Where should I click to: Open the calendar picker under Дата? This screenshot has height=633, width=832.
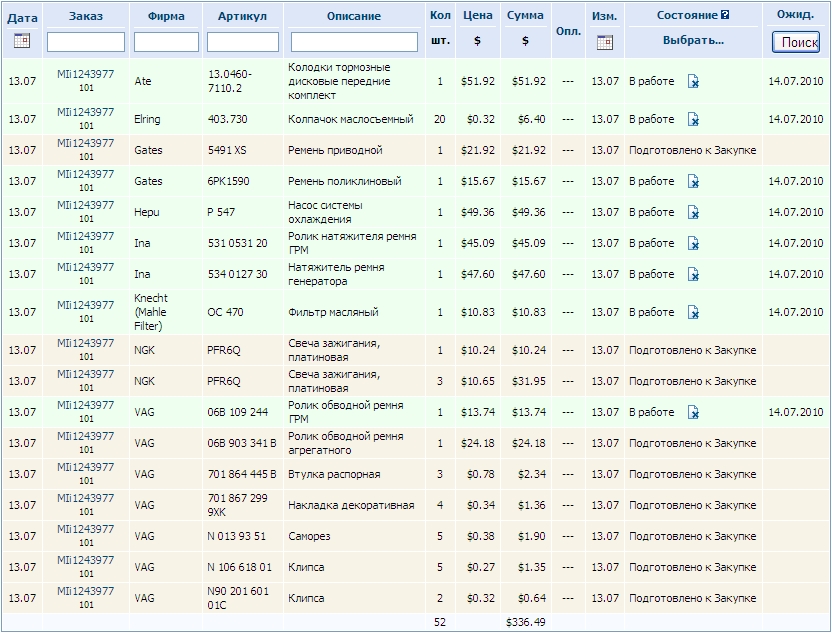pyautogui.click(x=22, y=40)
